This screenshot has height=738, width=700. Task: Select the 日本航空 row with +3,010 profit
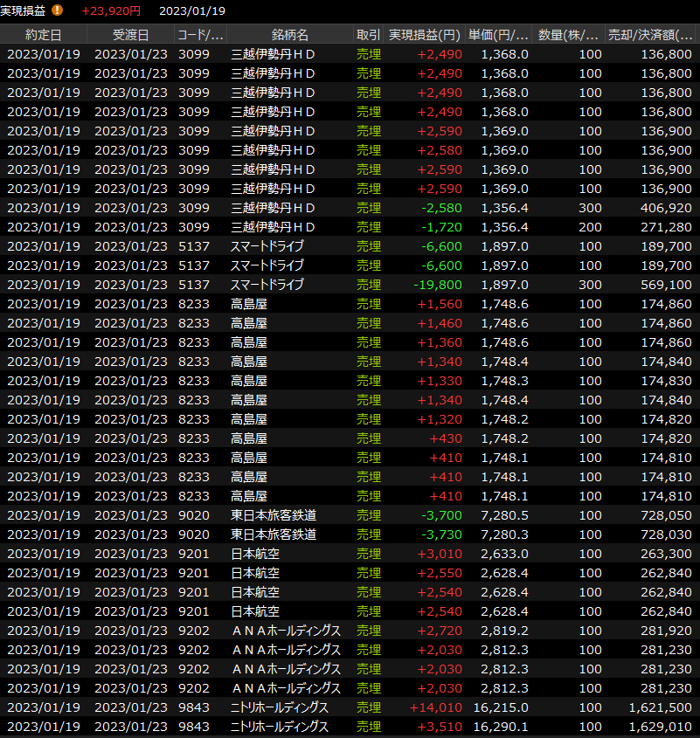pyautogui.click(x=350, y=554)
